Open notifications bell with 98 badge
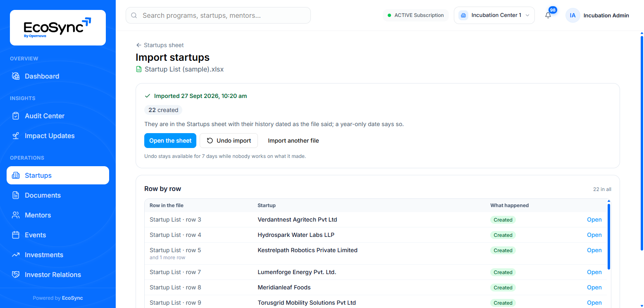The image size is (644, 308). [x=548, y=15]
